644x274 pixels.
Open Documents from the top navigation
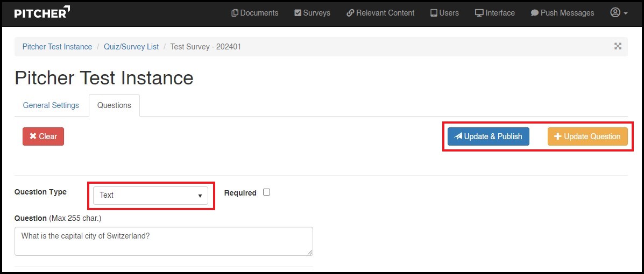[254, 13]
